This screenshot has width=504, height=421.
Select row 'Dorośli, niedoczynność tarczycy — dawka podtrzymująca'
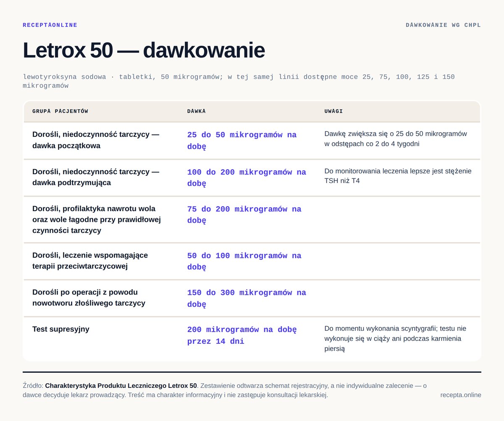(x=252, y=178)
